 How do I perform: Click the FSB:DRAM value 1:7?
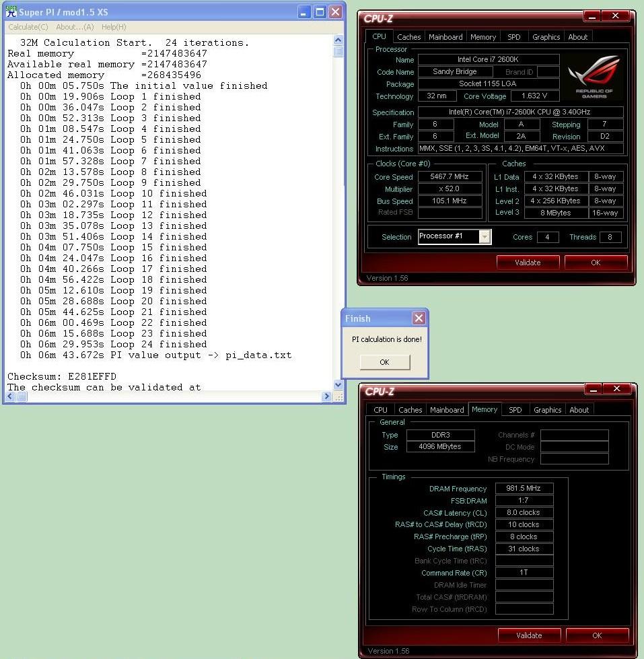(524, 501)
